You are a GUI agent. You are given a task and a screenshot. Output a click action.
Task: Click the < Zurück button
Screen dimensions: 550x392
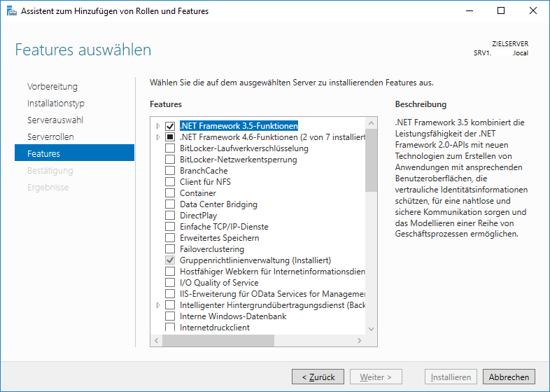coord(318,377)
